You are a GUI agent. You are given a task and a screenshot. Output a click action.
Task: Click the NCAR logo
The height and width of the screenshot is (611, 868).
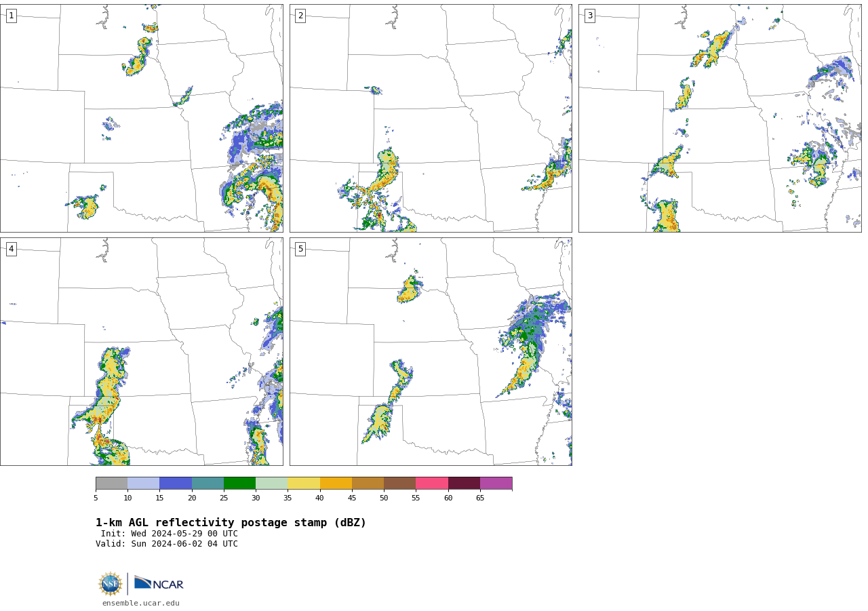pyautogui.click(x=159, y=583)
